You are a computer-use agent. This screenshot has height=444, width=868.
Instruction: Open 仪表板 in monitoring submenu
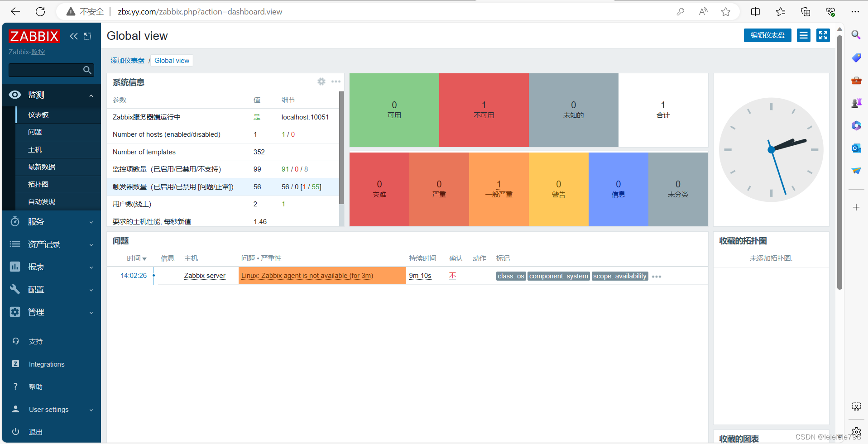click(58, 115)
